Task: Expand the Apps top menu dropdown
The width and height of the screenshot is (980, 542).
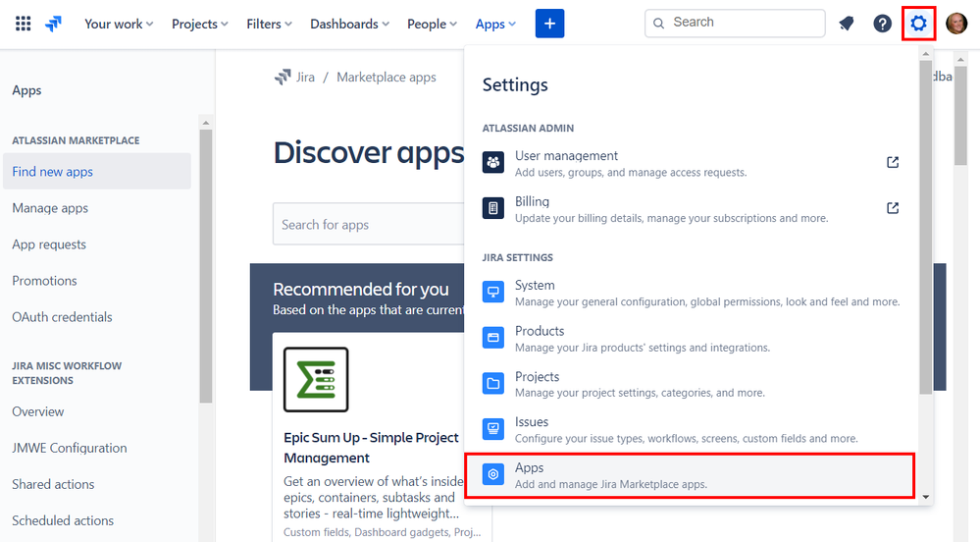Action: (495, 24)
